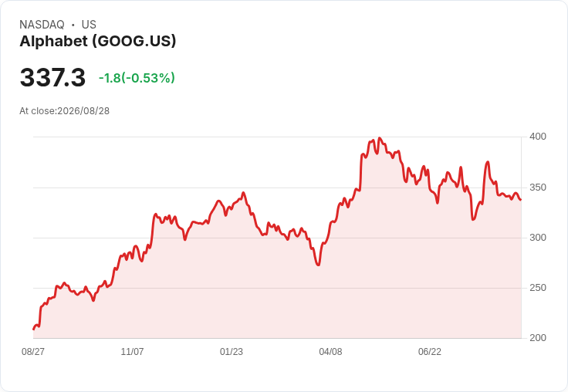Click the 300 price axis label
This screenshot has height=392, width=568.
538,238
